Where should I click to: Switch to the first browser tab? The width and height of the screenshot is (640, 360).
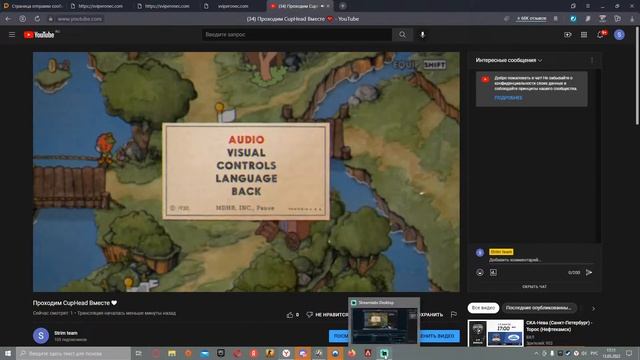pyautogui.click(x=33, y=6)
